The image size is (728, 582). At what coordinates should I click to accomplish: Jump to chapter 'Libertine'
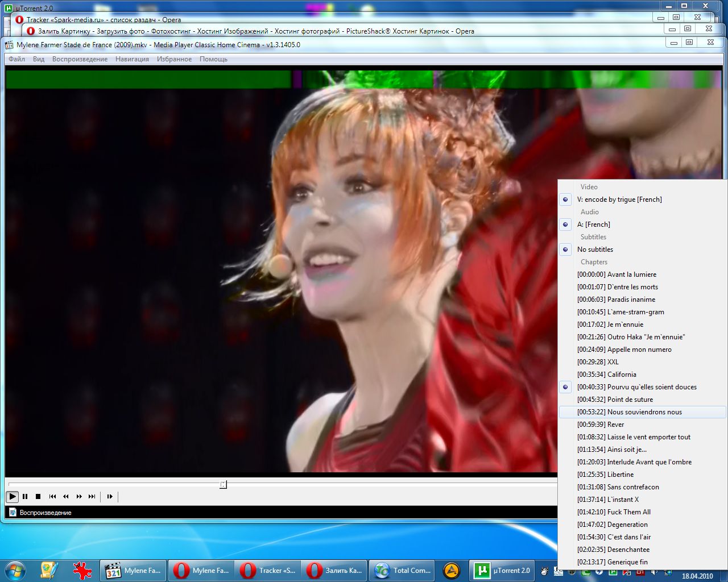[x=643, y=475]
